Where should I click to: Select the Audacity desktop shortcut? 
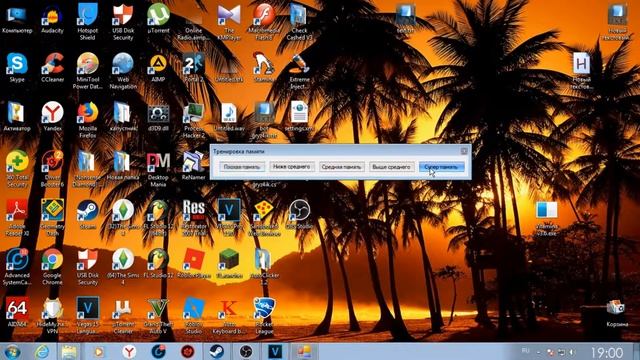(52, 20)
